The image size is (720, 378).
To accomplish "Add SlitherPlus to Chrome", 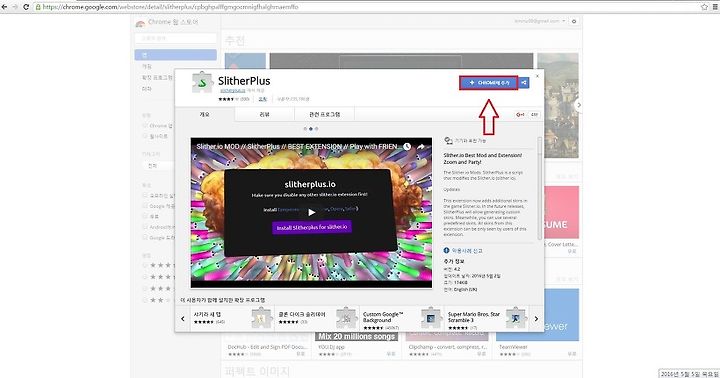I will coord(489,83).
